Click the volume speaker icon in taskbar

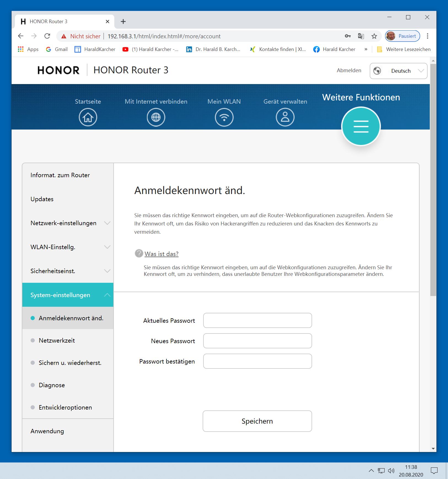click(391, 471)
